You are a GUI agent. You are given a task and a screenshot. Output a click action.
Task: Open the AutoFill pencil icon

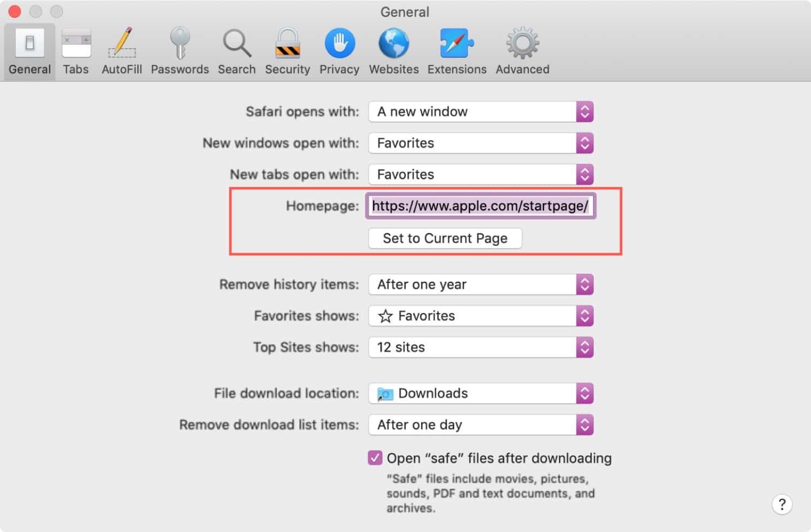pos(122,43)
